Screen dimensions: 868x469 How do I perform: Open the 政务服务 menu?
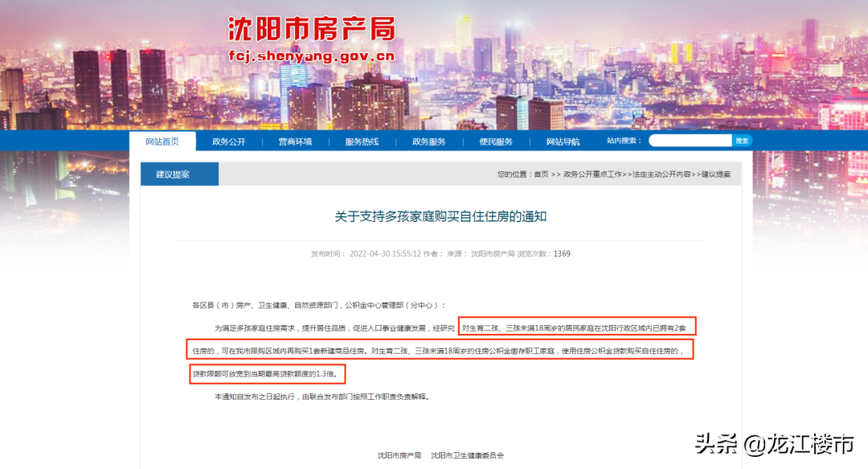[430, 140]
